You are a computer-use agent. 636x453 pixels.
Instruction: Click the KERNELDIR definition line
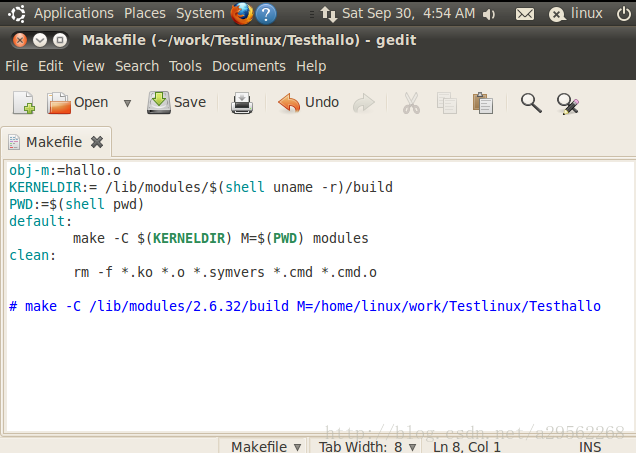pos(201,187)
